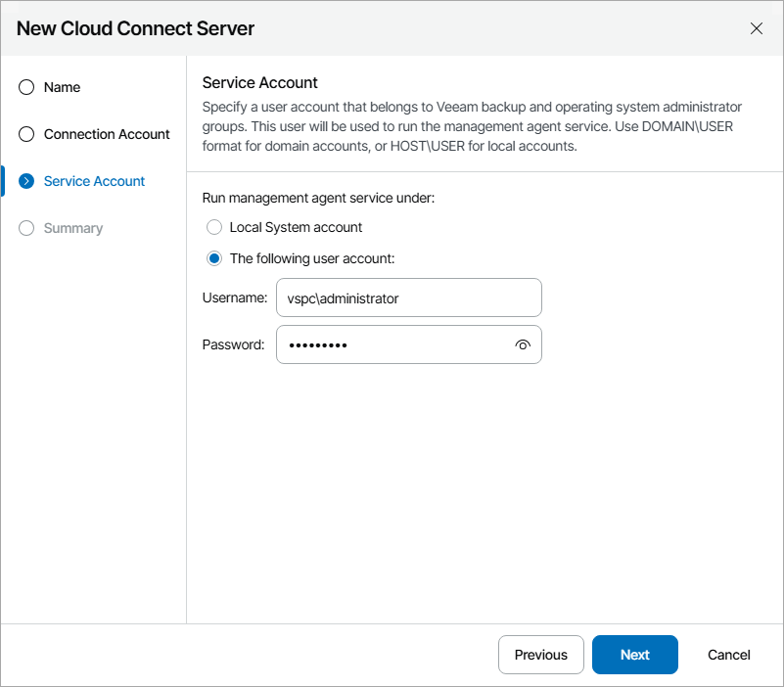Click the blue Service Account arrow icon
Screen dimensions: 784x687
(25, 181)
